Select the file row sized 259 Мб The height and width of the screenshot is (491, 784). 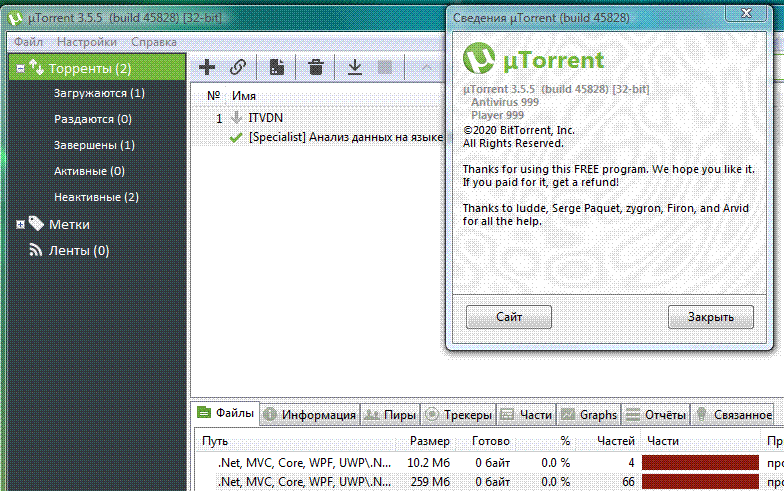tap(488, 482)
